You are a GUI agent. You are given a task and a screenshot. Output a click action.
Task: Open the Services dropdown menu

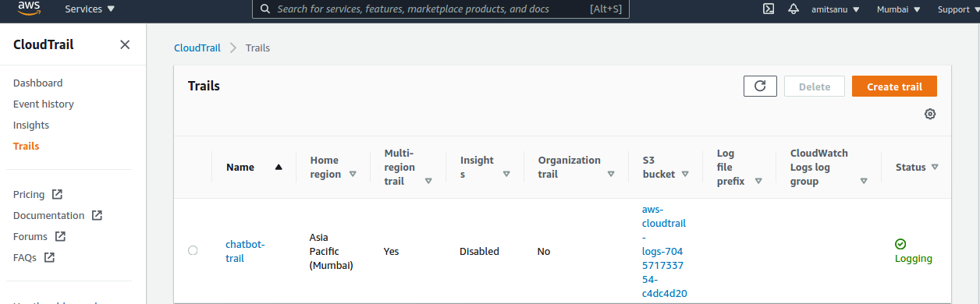[90, 9]
